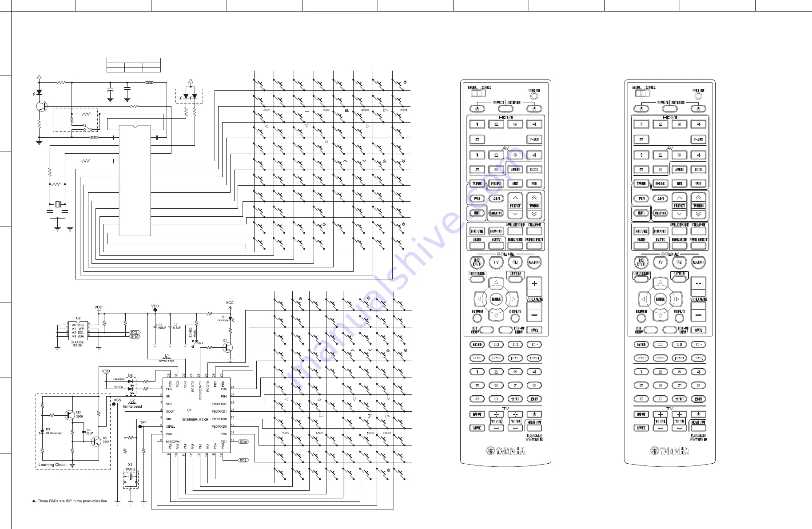The image size is (812, 529).
Task: Click TUNING up double-arrow on left remote
Action: click(x=534, y=198)
